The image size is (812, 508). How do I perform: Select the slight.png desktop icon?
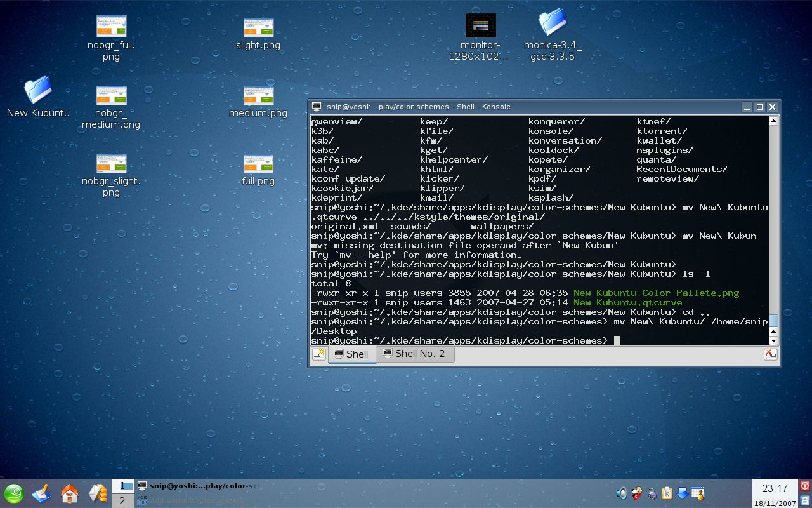coord(258,34)
